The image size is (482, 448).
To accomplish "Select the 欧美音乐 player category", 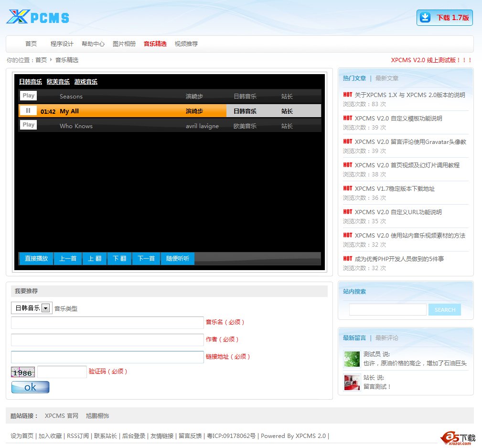I will pos(58,82).
